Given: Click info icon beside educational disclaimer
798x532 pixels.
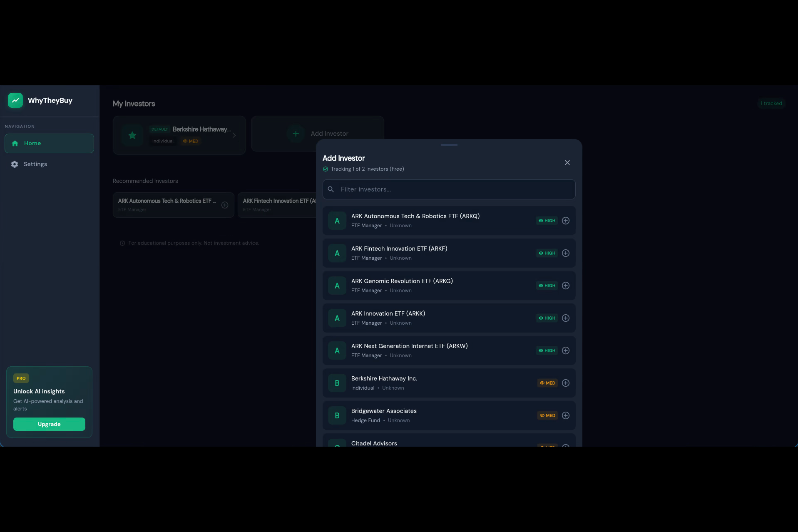Looking at the screenshot, I should [x=122, y=243].
